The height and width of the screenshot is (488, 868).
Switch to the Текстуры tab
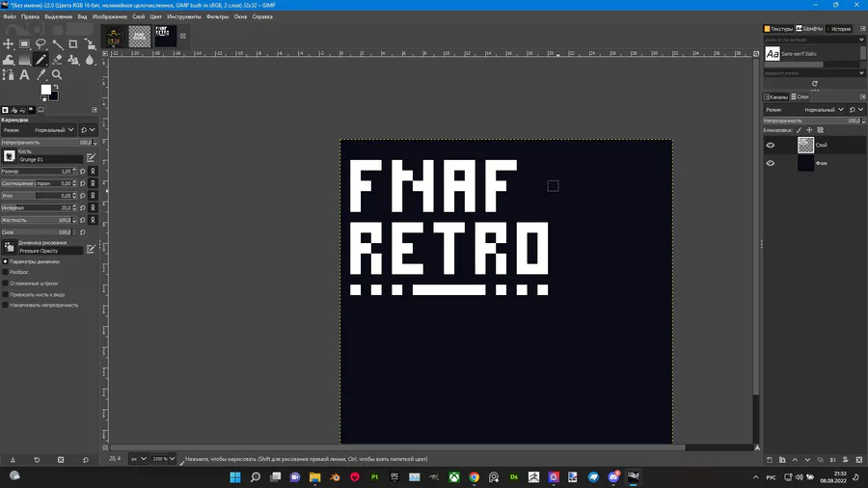tap(778, 29)
